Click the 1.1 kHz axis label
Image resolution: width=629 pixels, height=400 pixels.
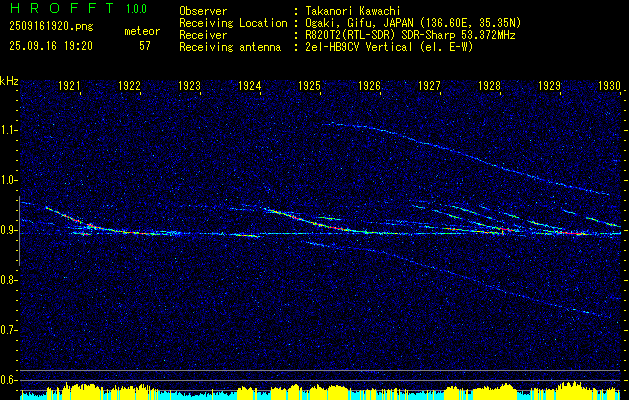coord(8,130)
